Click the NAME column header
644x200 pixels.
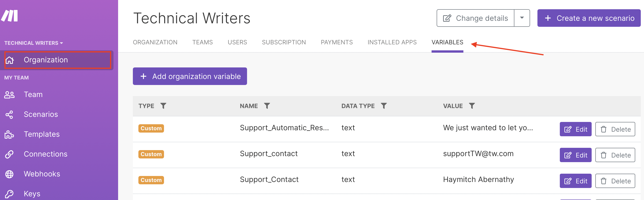click(x=249, y=106)
